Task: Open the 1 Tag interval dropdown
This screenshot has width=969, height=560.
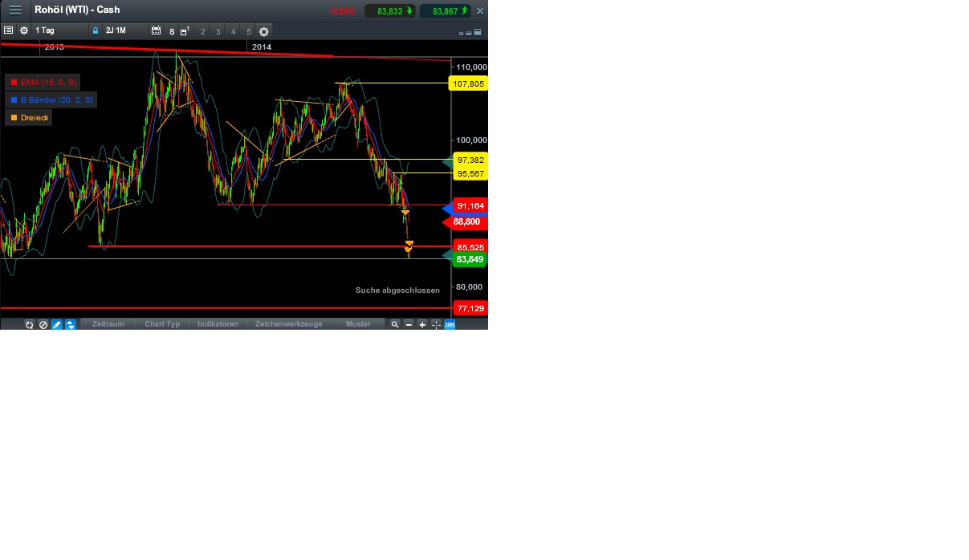Action: click(x=46, y=30)
